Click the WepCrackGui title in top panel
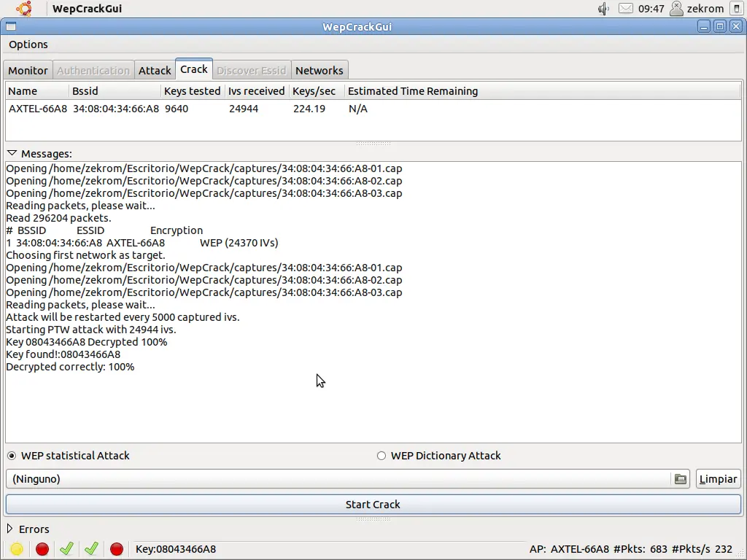The image size is (747, 560). tap(88, 9)
